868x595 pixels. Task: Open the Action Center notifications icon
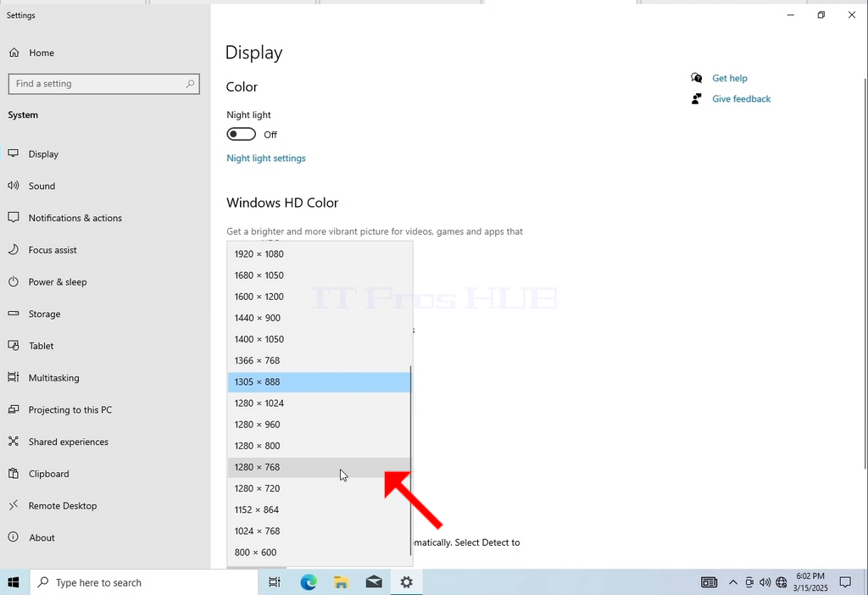click(845, 582)
